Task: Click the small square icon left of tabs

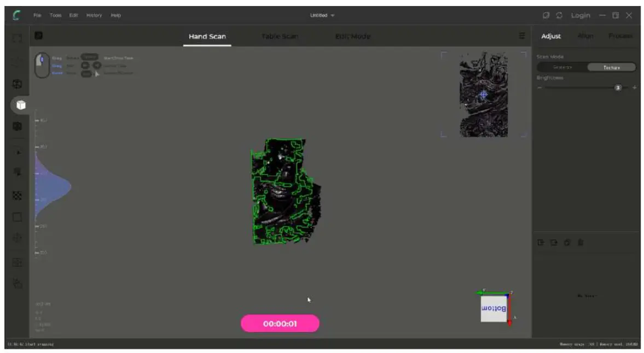Action: 39,36
